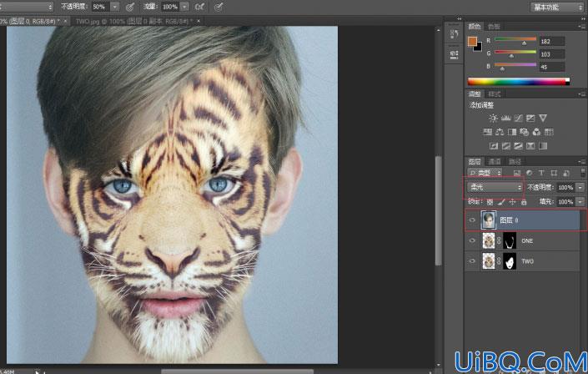Switch to the TWO.jpg document tab
This screenshot has height=374, width=588.
click(134, 21)
